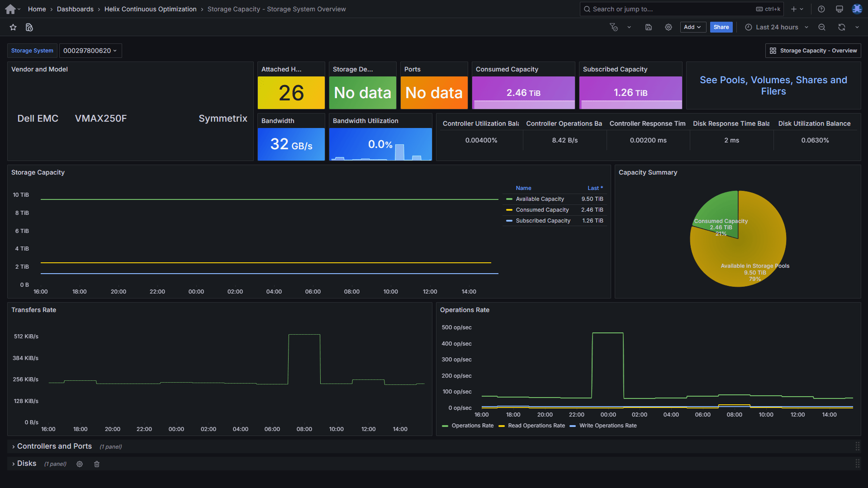The image size is (868, 488).
Task: Delete the Disks row with trash icon
Action: [x=97, y=464]
